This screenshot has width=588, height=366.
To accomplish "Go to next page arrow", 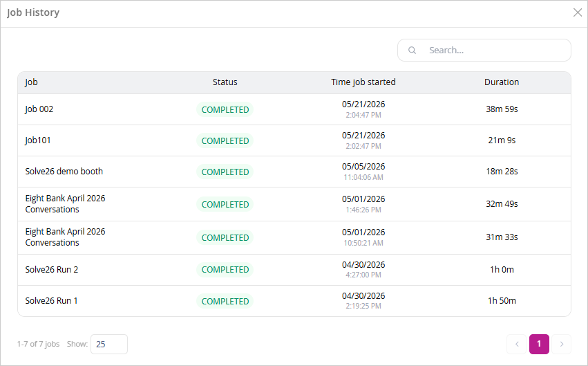I will pos(561,345).
